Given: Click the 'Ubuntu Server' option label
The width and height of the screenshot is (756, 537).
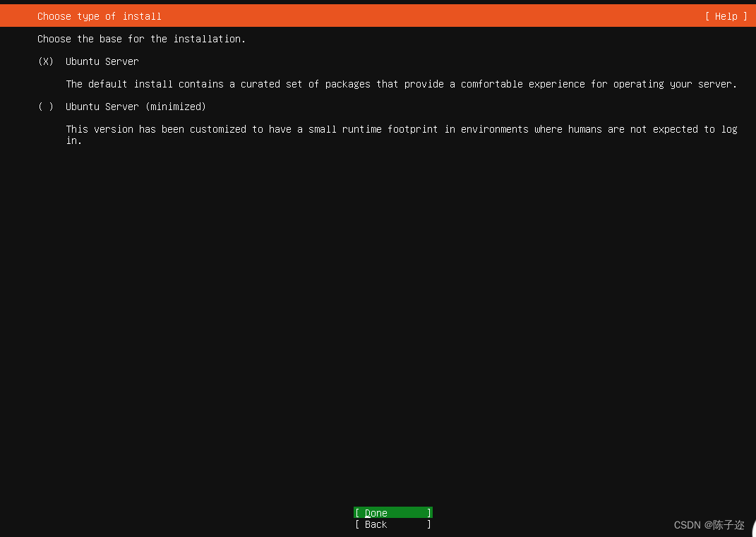Looking at the screenshot, I should (102, 61).
